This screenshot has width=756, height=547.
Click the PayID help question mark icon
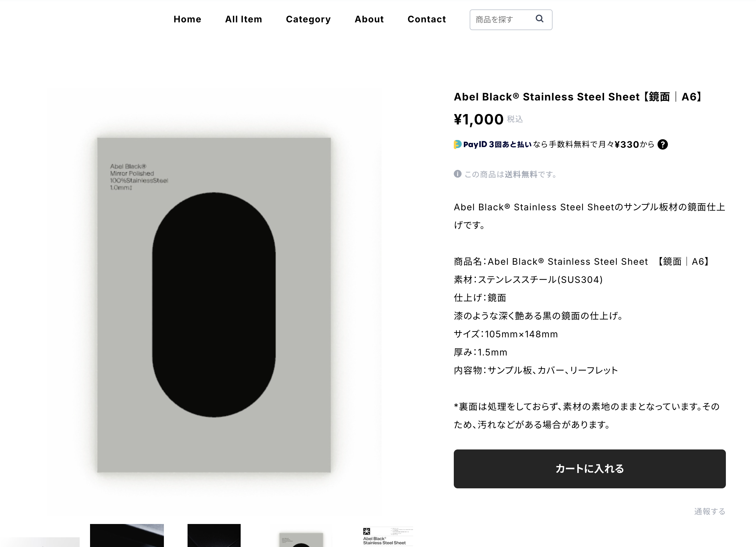click(663, 145)
